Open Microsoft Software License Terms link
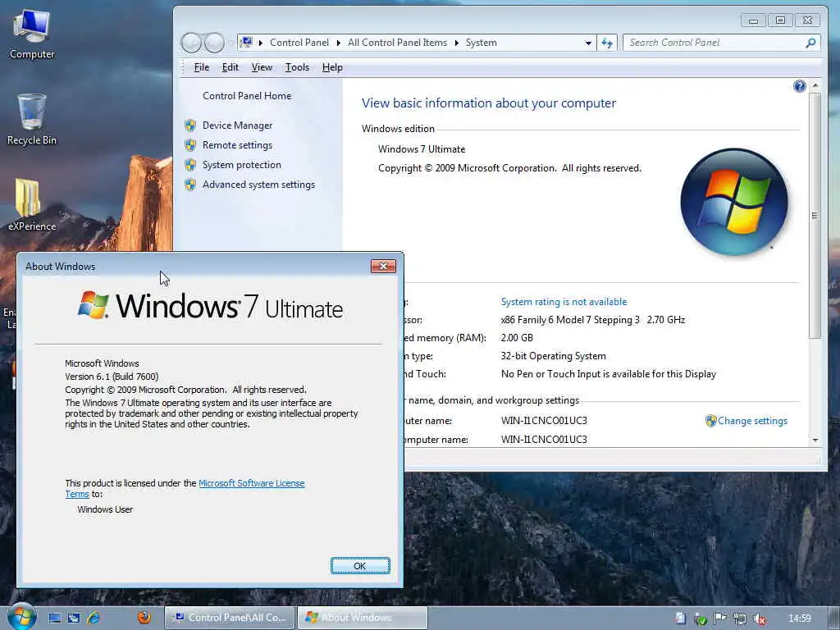Screen dimensions: 840x630 click(x=252, y=483)
